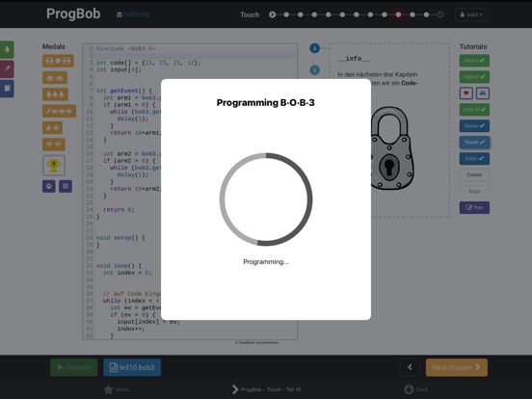Viewport: 532px width, 399px height.
Task: Open the Intro II tutorial
Action: pos(474,77)
